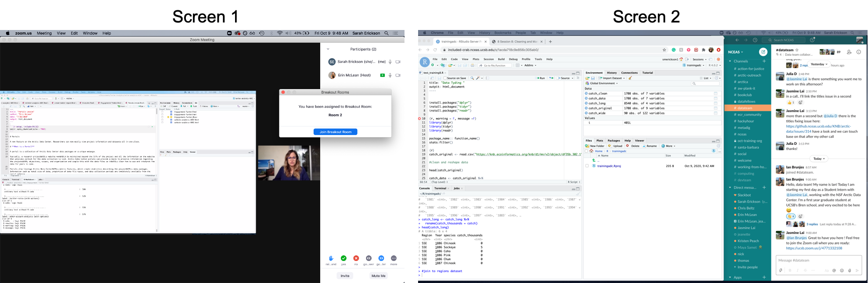Viewport: 868px width, 283px height.
Task: Click the Mute Me button
Action: point(379,276)
